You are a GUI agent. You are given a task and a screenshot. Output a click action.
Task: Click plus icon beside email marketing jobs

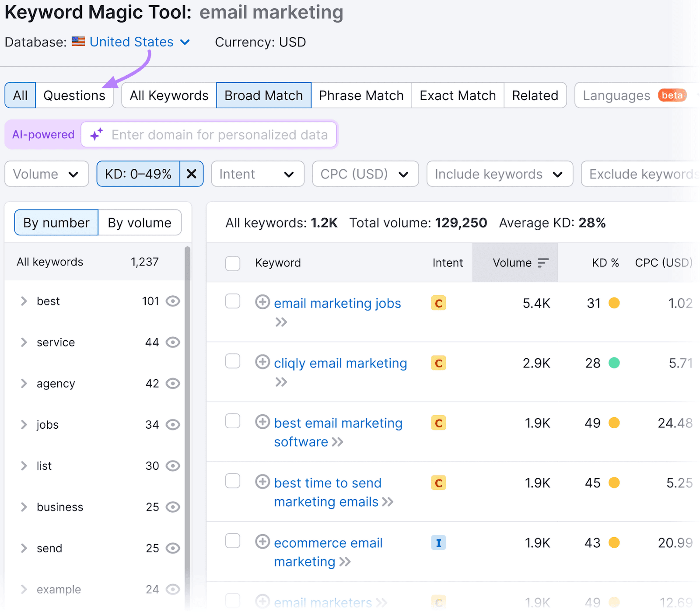[262, 302]
